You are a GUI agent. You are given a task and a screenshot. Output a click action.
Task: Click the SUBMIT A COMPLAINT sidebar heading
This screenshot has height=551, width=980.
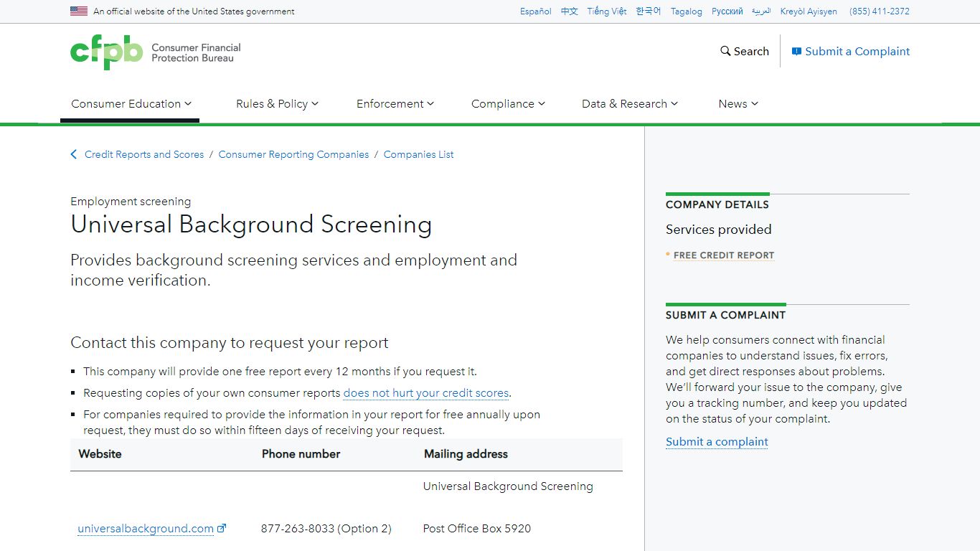pos(725,315)
